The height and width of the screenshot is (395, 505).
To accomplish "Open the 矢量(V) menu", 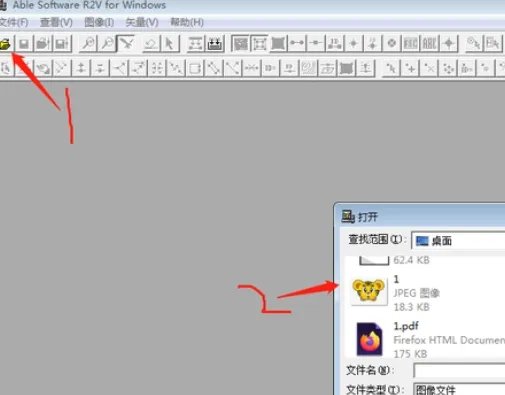I will (x=142, y=23).
